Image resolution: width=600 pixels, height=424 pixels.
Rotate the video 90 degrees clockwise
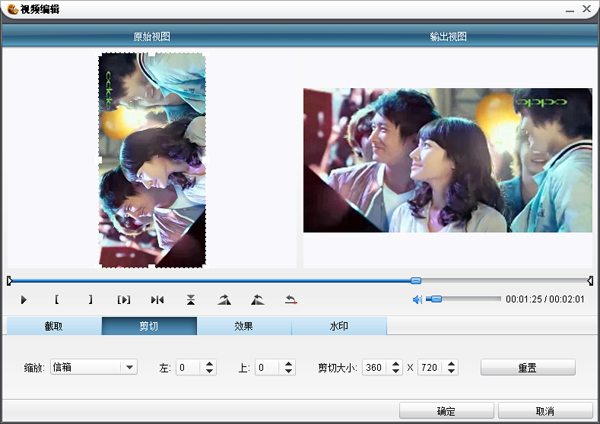[x=224, y=300]
